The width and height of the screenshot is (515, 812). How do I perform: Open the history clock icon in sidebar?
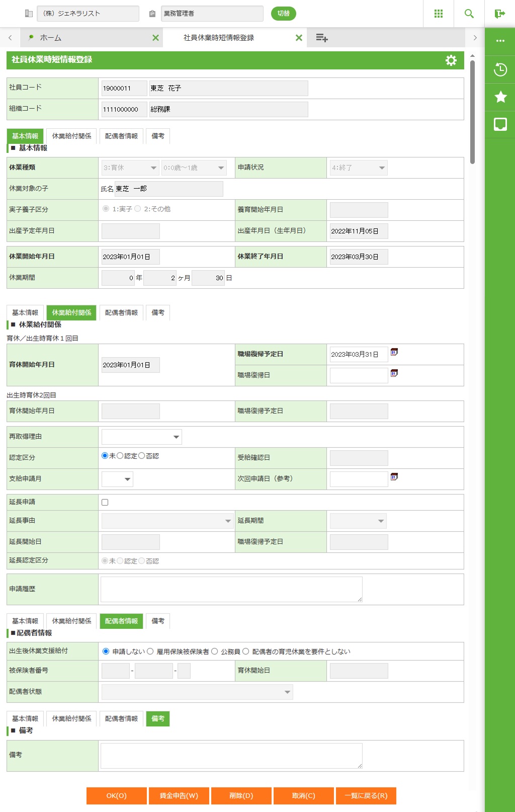(x=500, y=69)
